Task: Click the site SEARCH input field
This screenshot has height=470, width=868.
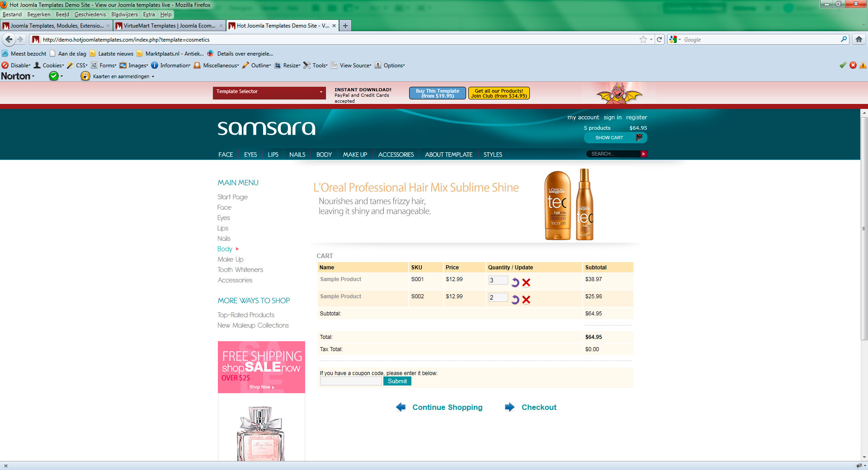Action: (613, 154)
